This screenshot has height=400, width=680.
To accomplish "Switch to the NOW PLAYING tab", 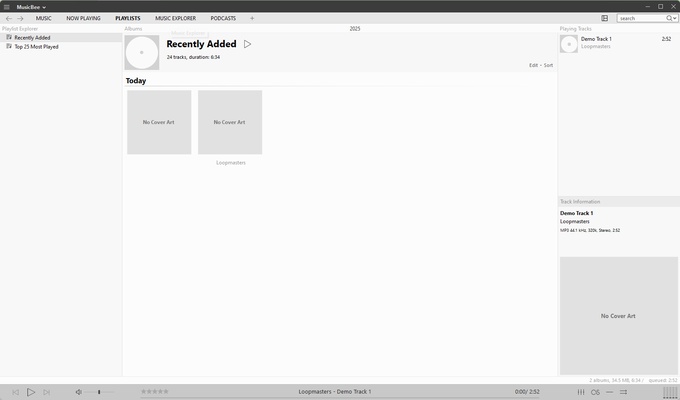I will pyautogui.click(x=83, y=18).
